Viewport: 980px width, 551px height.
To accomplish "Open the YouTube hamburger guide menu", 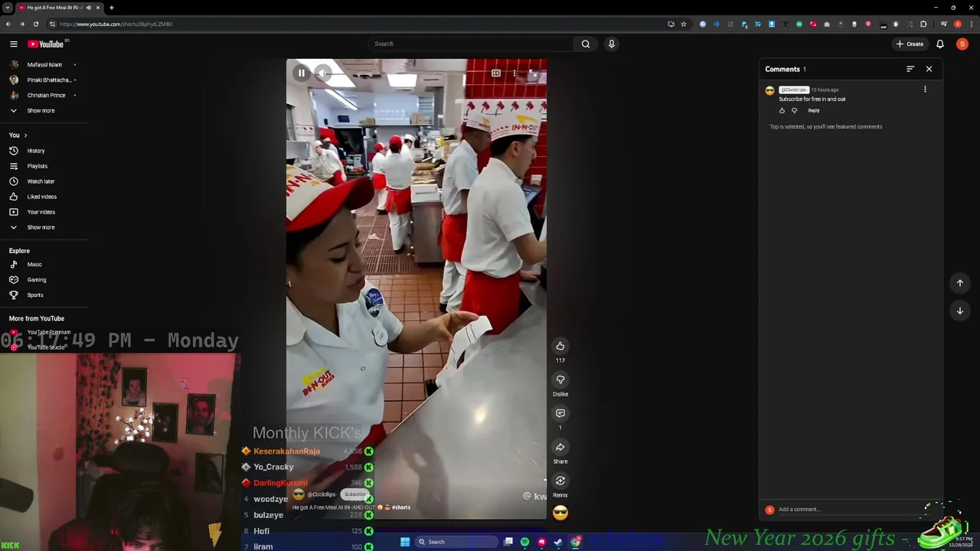I will [13, 44].
